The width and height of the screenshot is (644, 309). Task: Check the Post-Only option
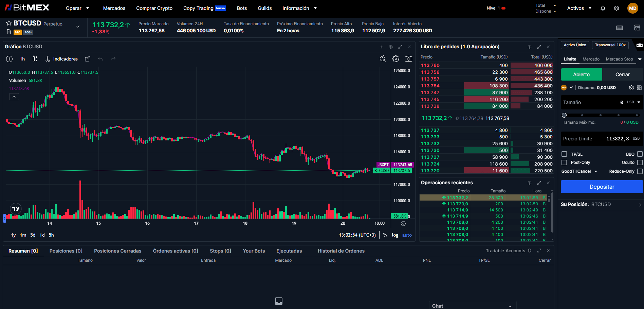click(564, 162)
